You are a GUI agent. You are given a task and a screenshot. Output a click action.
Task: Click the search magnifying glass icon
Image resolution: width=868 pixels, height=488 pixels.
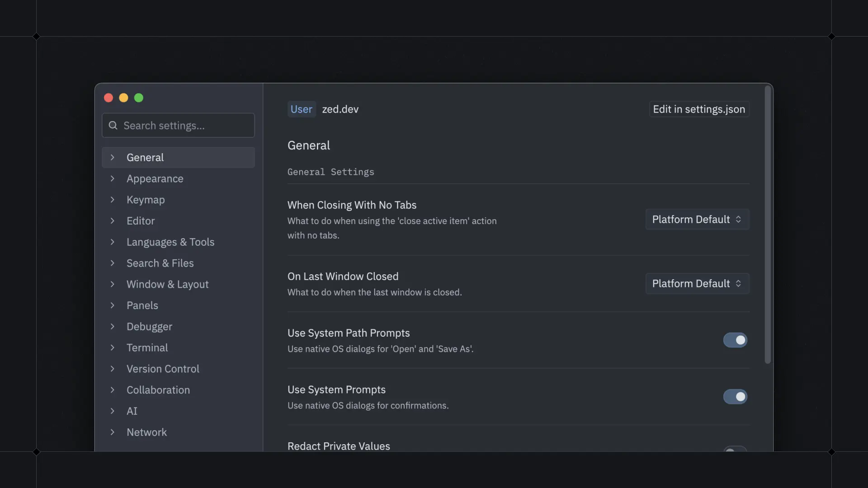click(x=113, y=126)
